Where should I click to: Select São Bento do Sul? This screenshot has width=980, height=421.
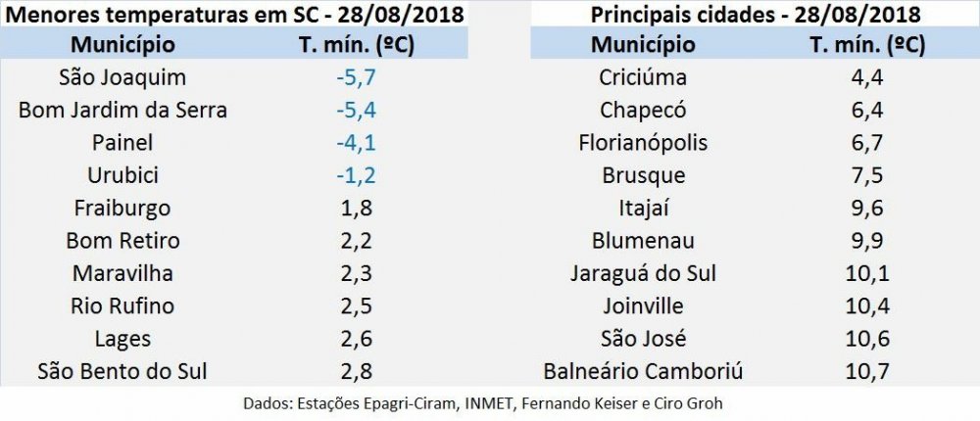(122, 371)
